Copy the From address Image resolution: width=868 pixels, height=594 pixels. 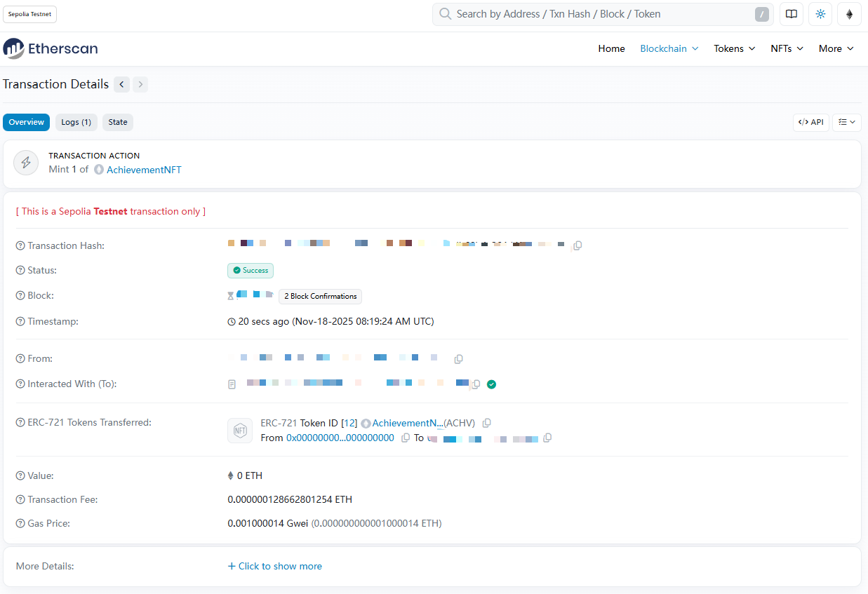[458, 359]
